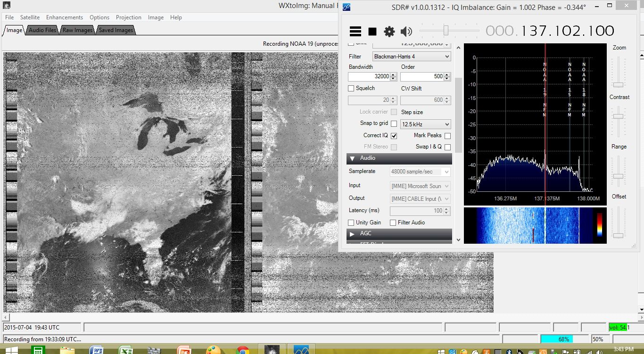This screenshot has width=644, height=354.
Task: Collapse the Audio section header
Action: pos(399,158)
